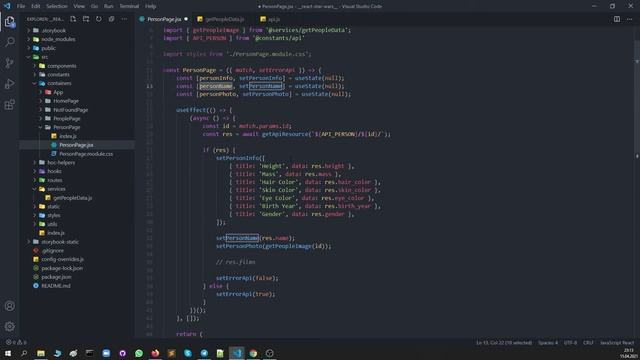Open WhatsApp from the taskbar
Image resolution: width=640 pixels, height=360 pixels.
[x=139, y=353]
